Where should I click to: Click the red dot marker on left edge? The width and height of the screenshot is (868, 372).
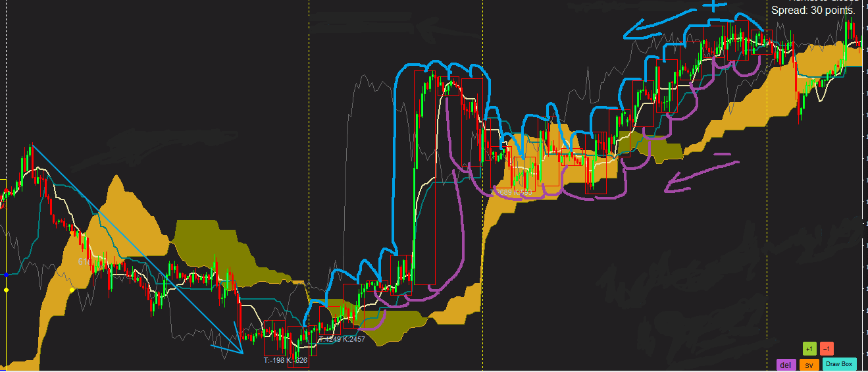pyautogui.click(x=6, y=190)
